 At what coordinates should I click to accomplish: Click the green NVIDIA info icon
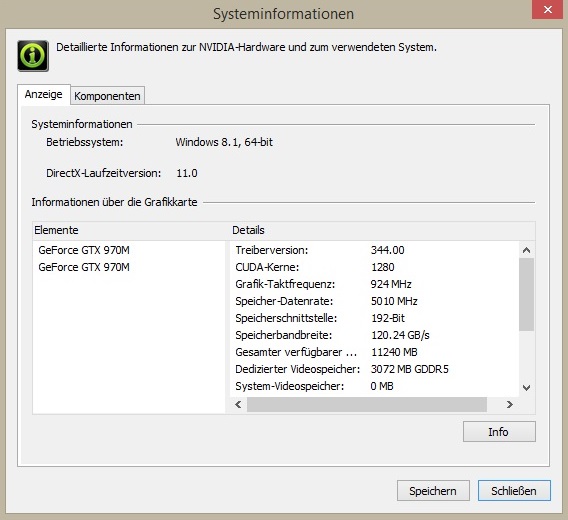point(33,56)
